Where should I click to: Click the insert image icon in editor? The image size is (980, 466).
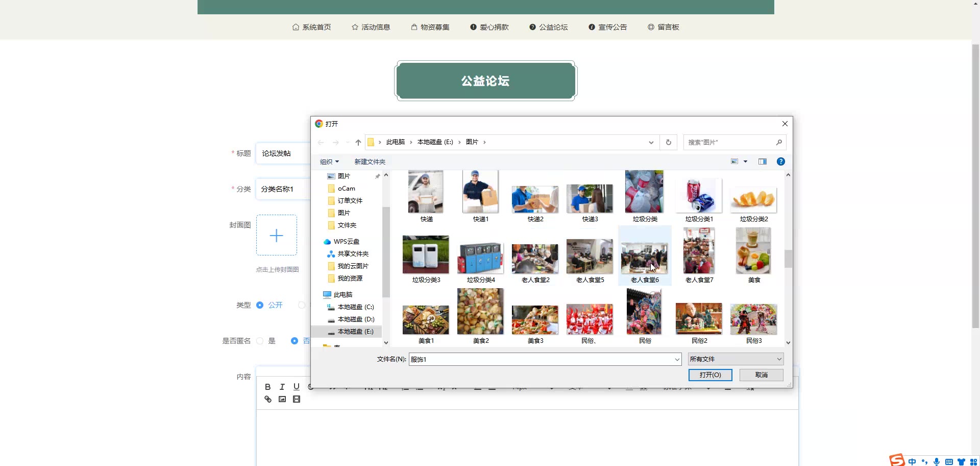282,399
